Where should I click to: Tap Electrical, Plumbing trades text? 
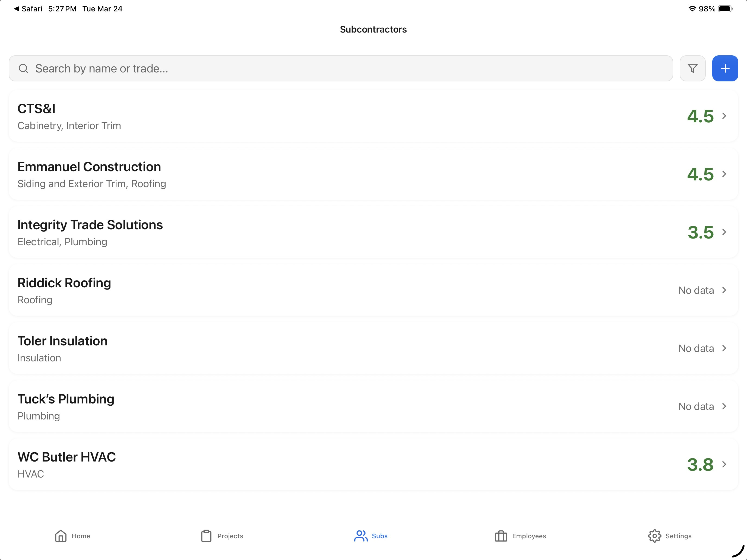(62, 242)
